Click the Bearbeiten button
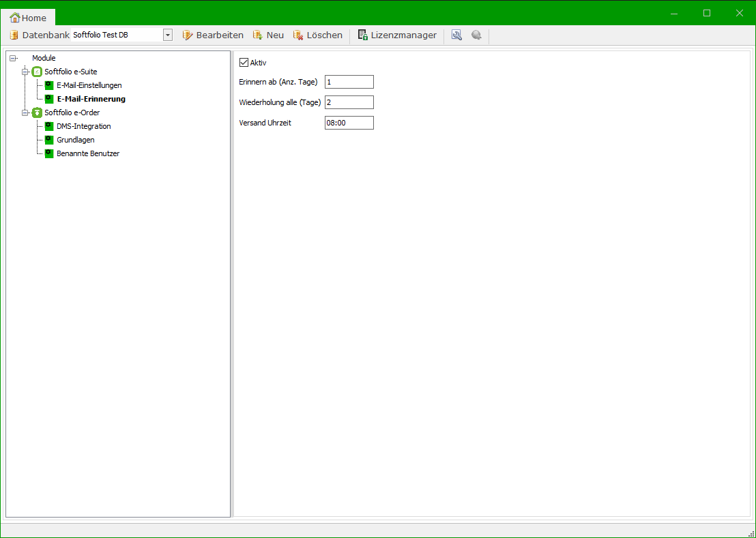 coord(213,35)
